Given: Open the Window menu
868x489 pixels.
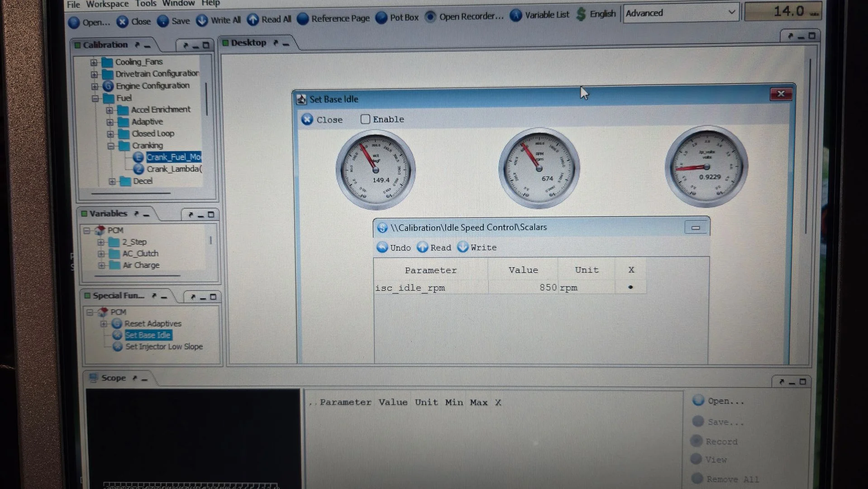Looking at the screenshot, I should (178, 4).
